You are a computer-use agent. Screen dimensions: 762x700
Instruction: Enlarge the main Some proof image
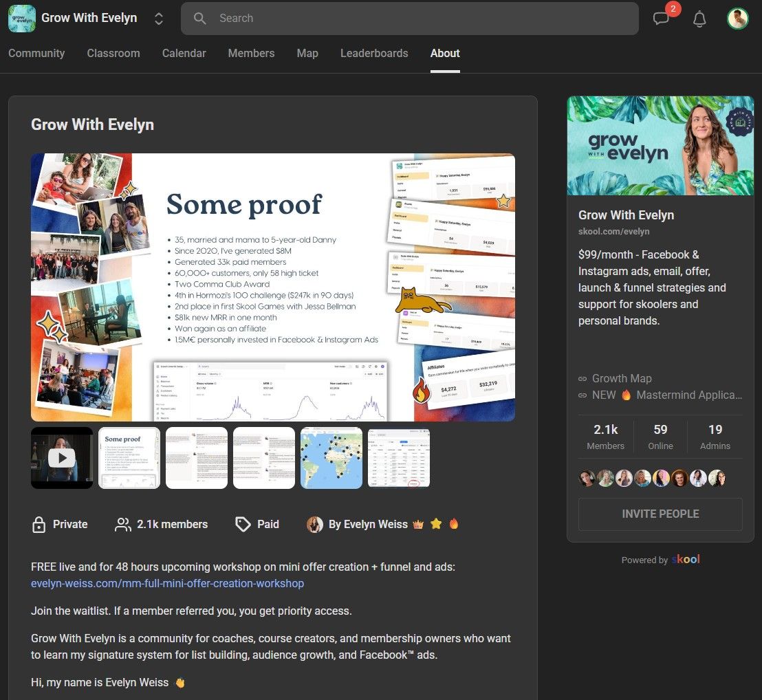pyautogui.click(x=273, y=287)
